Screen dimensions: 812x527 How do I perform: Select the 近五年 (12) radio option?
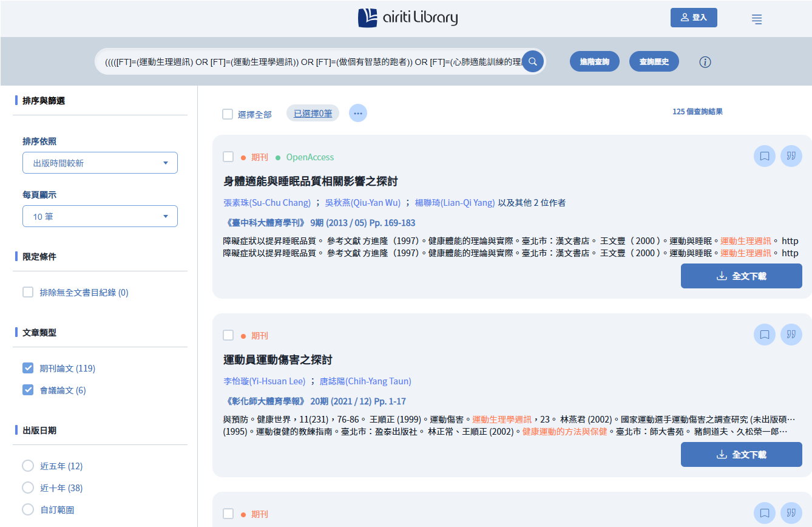click(28, 466)
